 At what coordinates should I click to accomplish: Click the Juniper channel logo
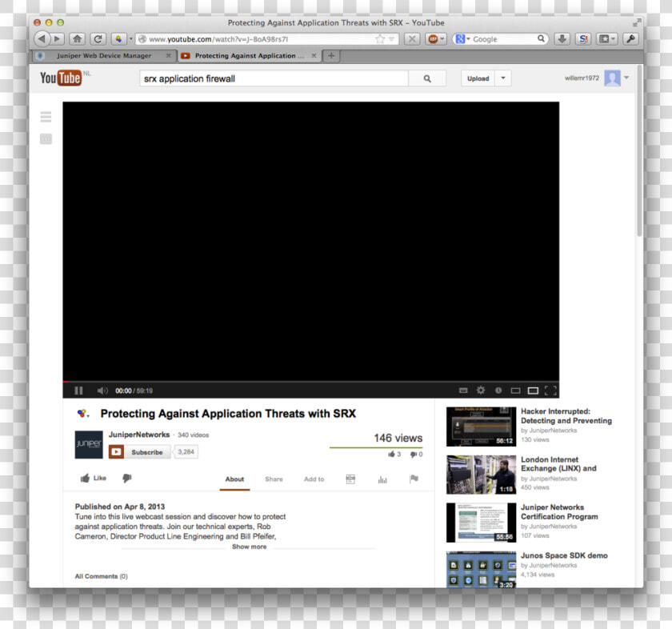tap(89, 445)
